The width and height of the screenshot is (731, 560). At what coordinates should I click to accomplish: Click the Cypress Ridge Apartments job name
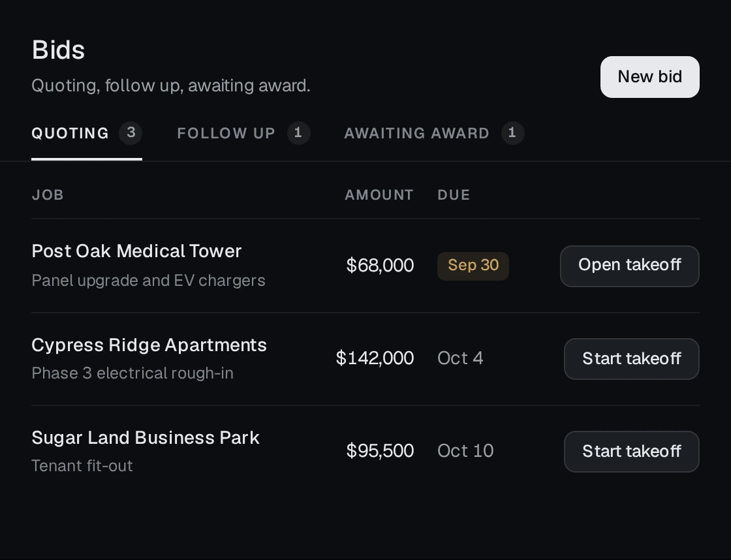click(149, 345)
